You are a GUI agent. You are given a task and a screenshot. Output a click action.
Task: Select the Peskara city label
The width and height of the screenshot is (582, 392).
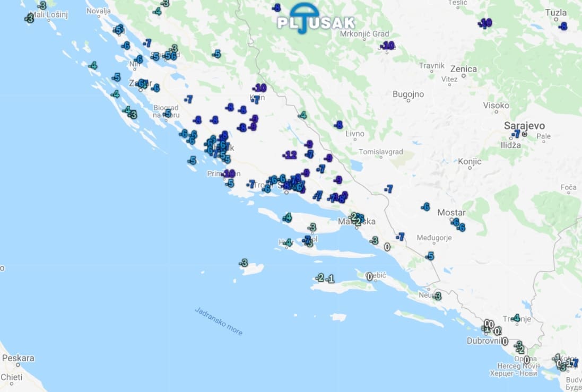coord(18,358)
